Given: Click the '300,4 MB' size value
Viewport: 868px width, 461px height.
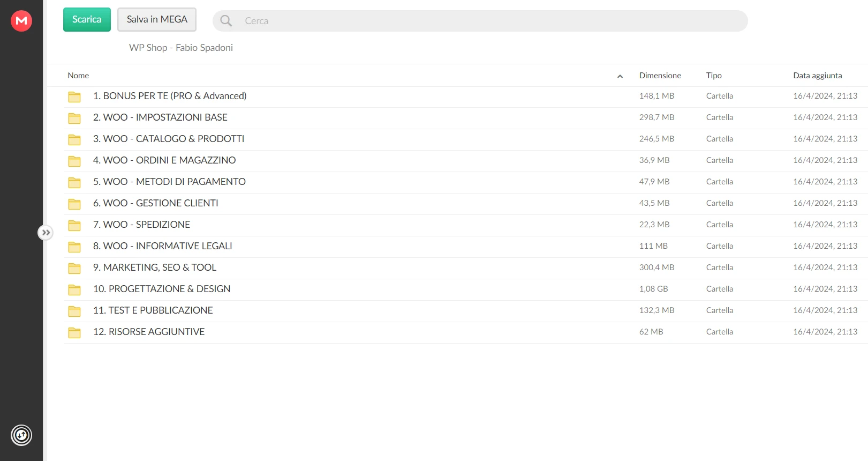Looking at the screenshot, I should (656, 267).
